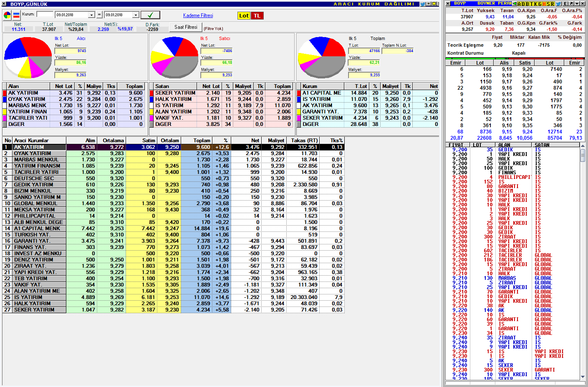Share BOYP window via Twitter icon
The height and width of the screenshot is (387, 588).
click(x=423, y=4)
